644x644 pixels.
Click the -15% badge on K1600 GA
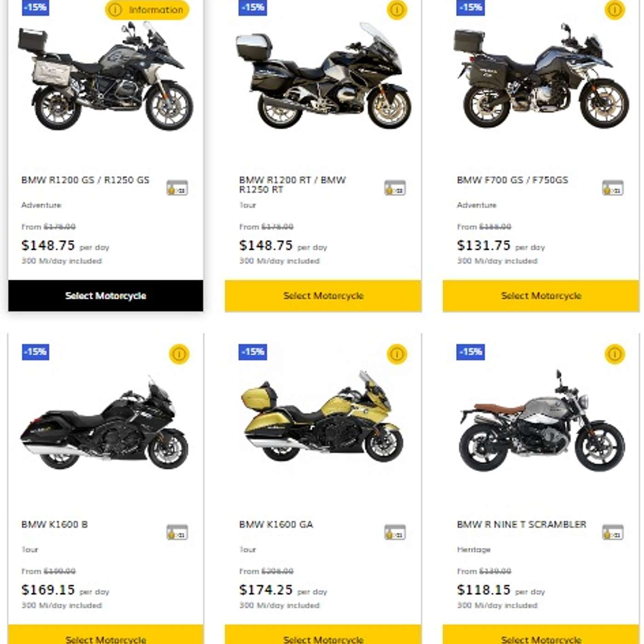click(253, 352)
